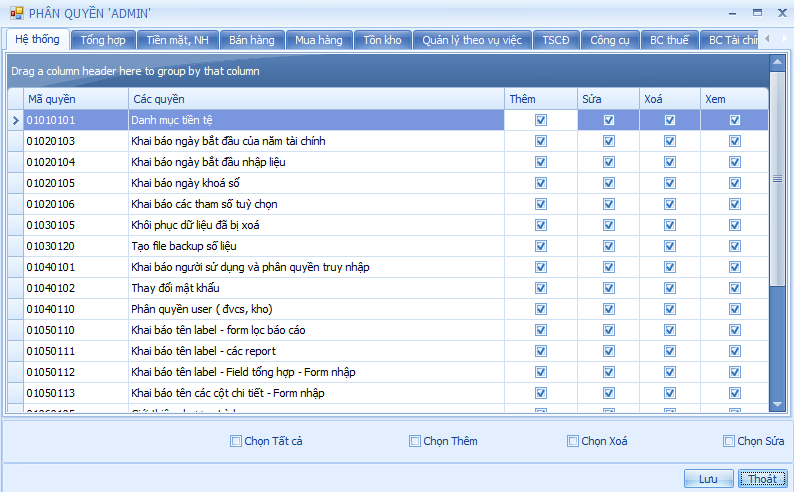Maximize the PHÂN QUYỀN window
Screen dimensions: 794x492
point(758,12)
